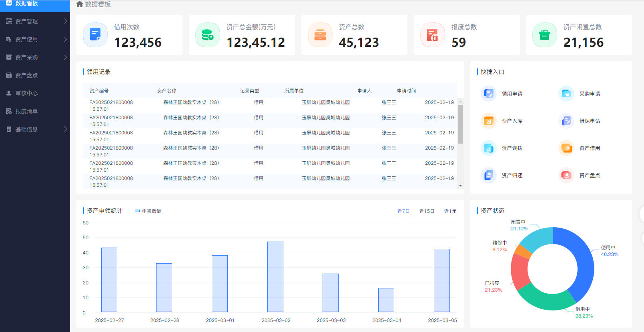Click the red 已报废 donut segment

pyautogui.click(x=519, y=273)
